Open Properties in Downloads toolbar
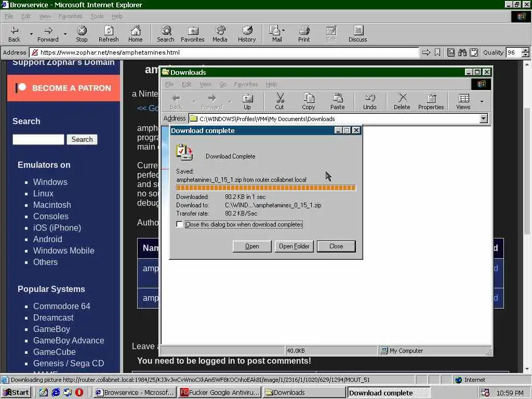This screenshot has height=399, width=532. click(431, 101)
